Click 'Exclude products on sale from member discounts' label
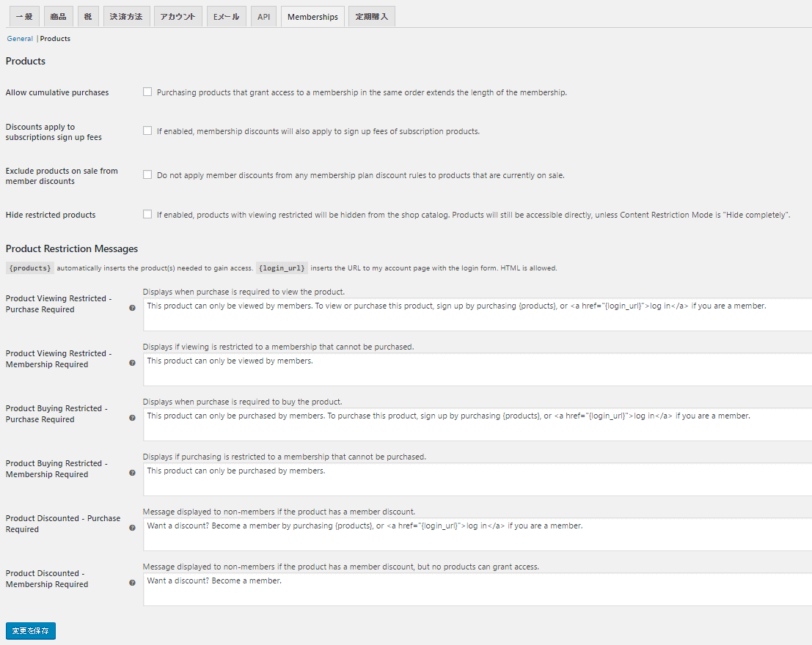The height and width of the screenshot is (645, 812). (62, 176)
